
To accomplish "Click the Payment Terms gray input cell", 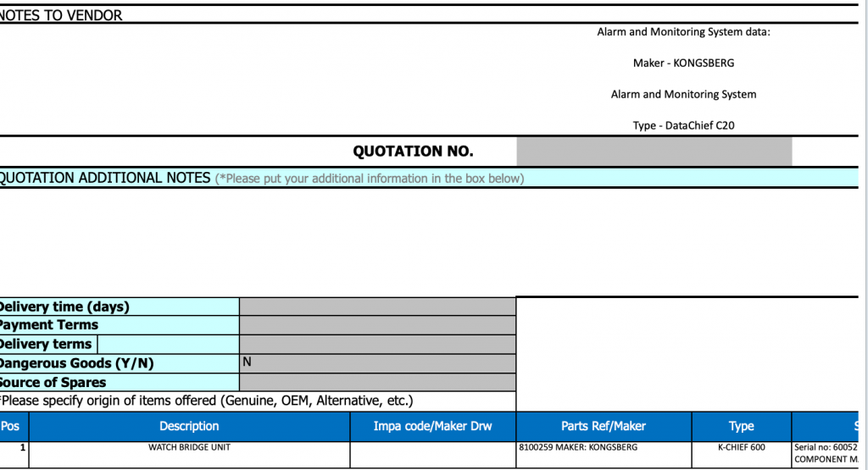I will coord(377,325).
